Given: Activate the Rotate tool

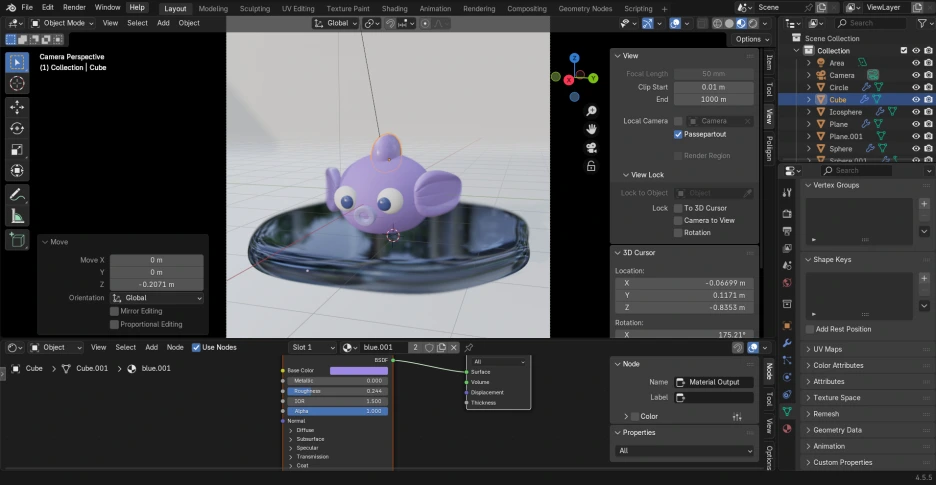Looking at the screenshot, I should click(x=17, y=128).
